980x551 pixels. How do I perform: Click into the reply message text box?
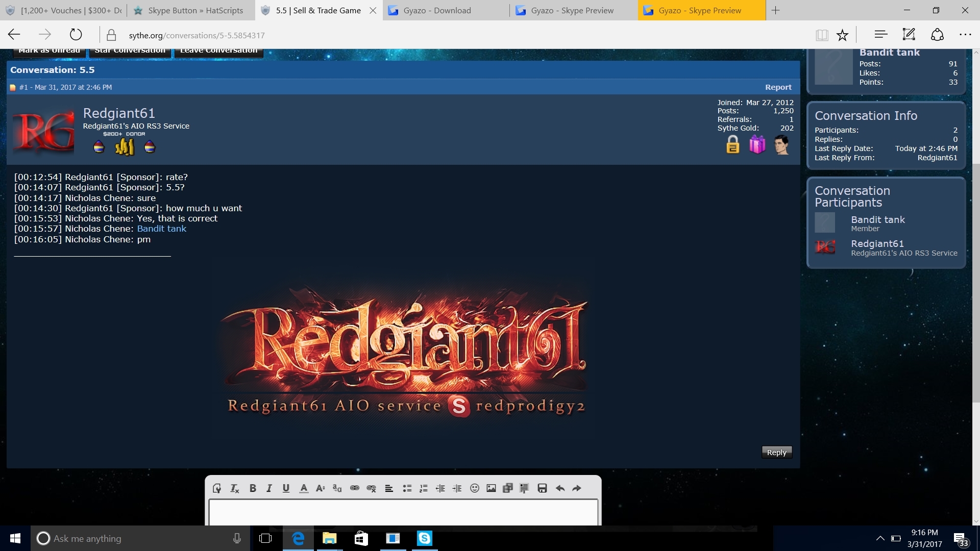click(x=403, y=512)
